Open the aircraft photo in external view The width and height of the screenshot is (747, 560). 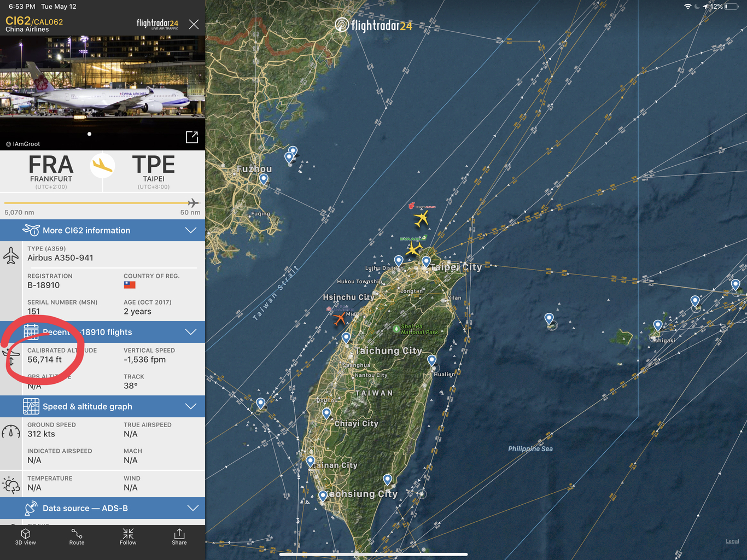(x=192, y=137)
